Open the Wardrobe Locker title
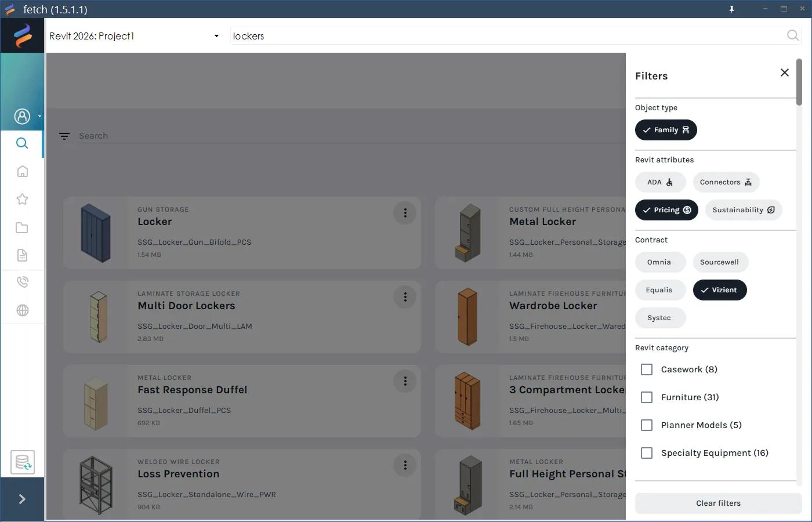This screenshot has width=812, height=522. 553,306
